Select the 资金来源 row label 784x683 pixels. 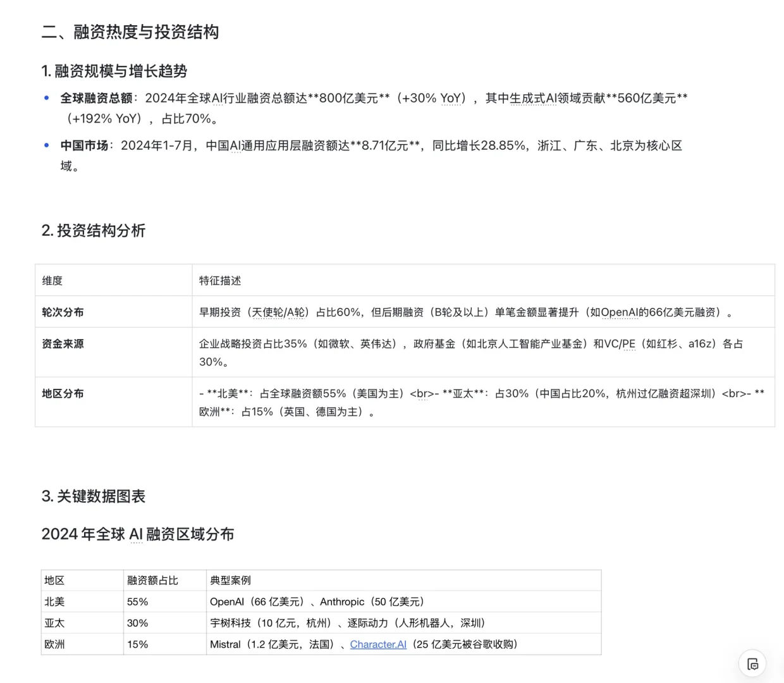point(63,344)
